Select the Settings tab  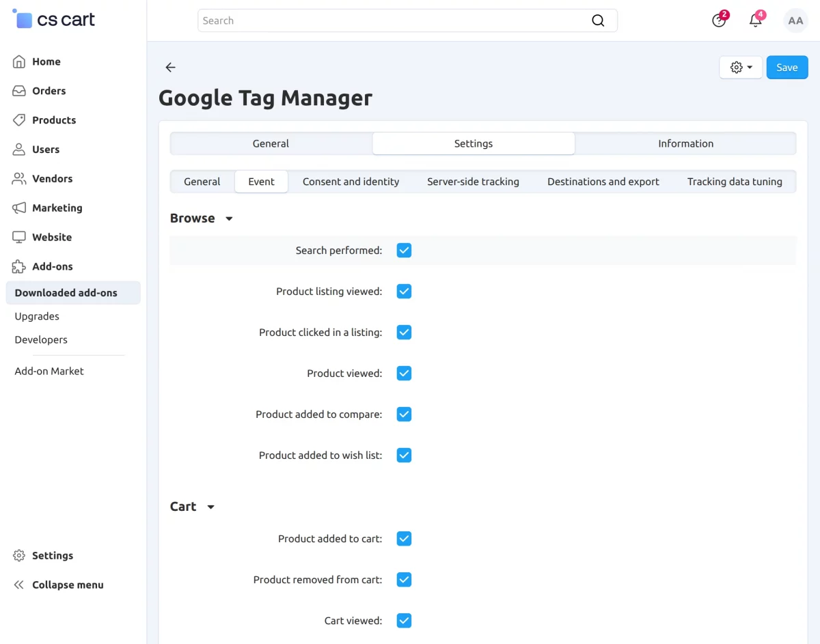pos(474,143)
